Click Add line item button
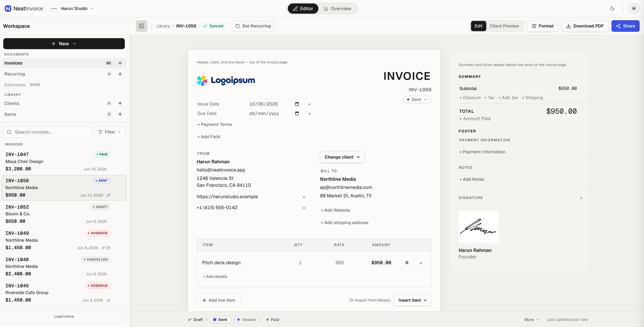The height and width of the screenshot is (327, 644). tap(219, 300)
